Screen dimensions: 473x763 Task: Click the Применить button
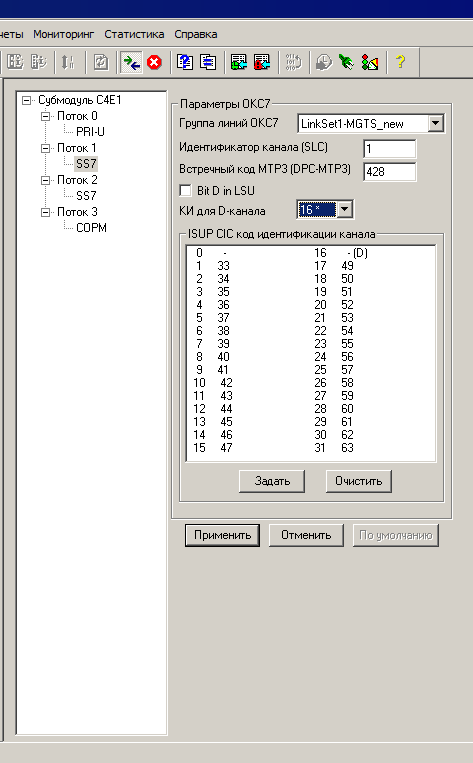[222, 535]
